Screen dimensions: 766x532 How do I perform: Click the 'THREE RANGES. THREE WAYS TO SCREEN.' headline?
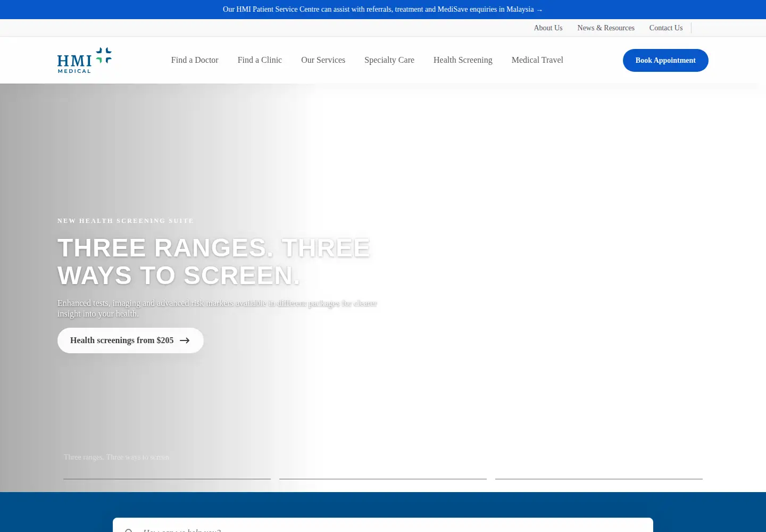tap(214, 261)
